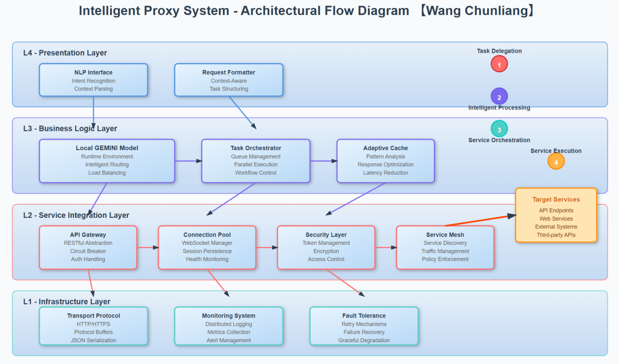Select the Request Formatter box
The height and width of the screenshot is (364, 619).
coord(229,80)
